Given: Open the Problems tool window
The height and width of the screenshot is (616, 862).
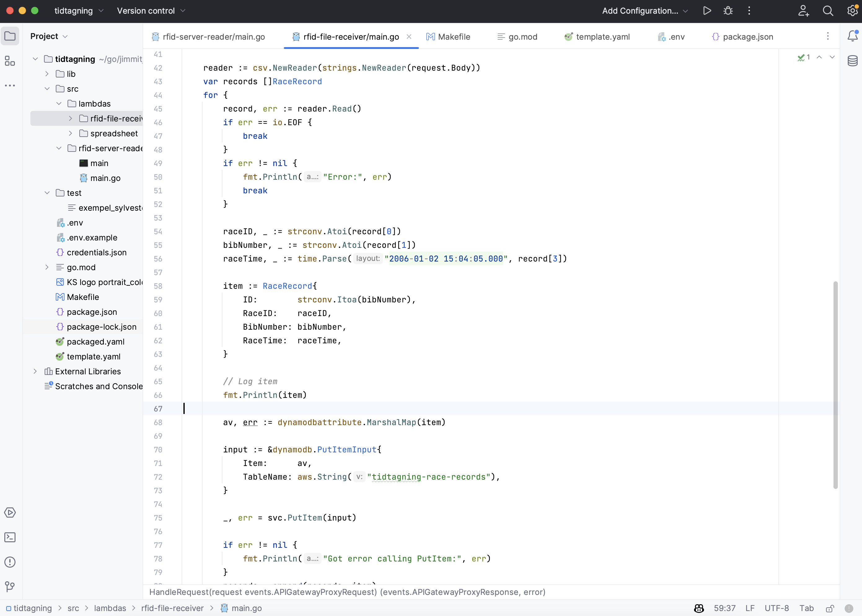Looking at the screenshot, I should [x=10, y=562].
